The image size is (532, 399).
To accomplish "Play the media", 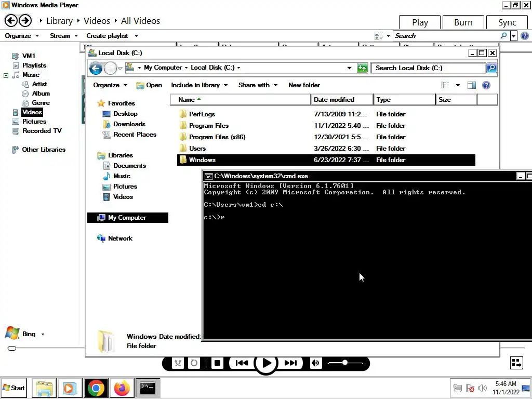I will click(266, 363).
